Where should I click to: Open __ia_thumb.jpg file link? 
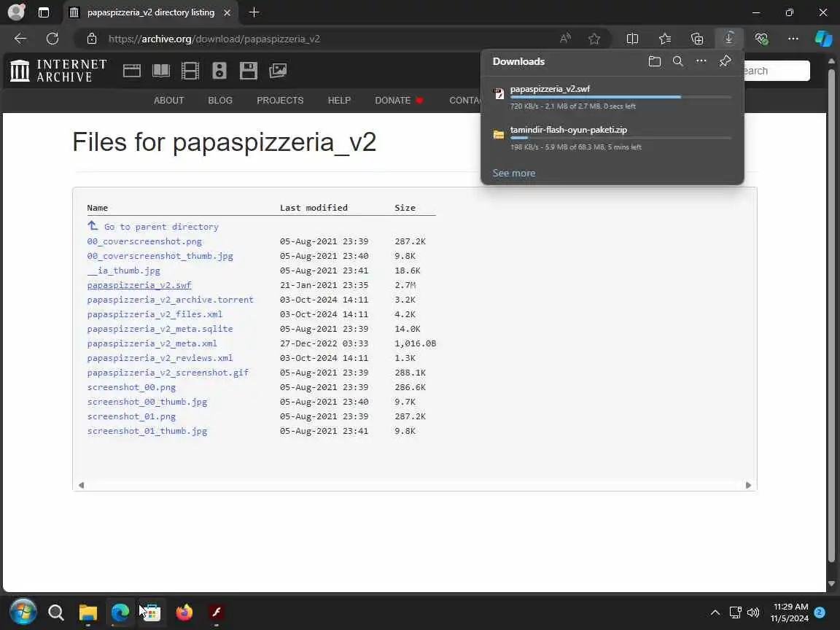[124, 271]
